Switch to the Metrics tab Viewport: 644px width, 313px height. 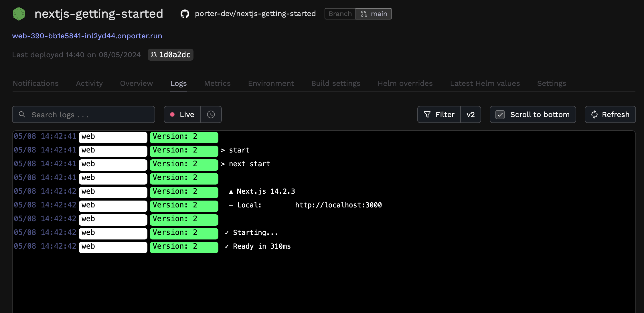click(217, 83)
